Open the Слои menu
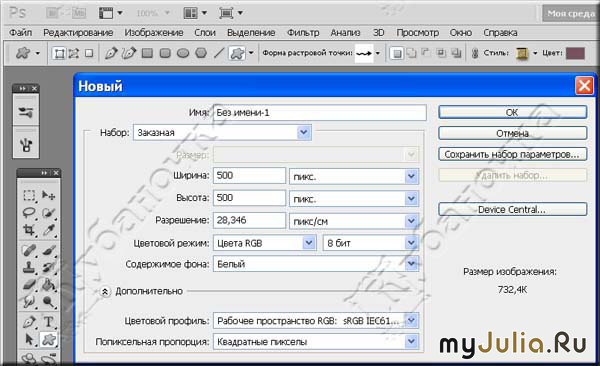 pyautogui.click(x=205, y=33)
